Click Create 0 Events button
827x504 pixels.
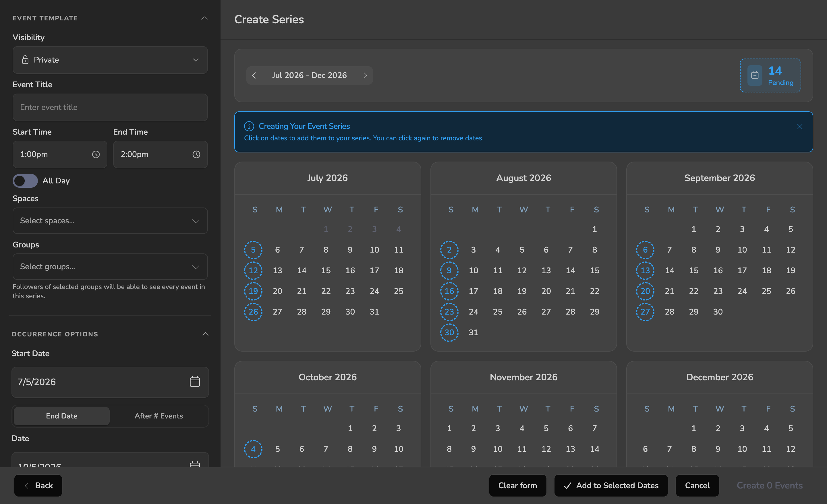(x=770, y=486)
